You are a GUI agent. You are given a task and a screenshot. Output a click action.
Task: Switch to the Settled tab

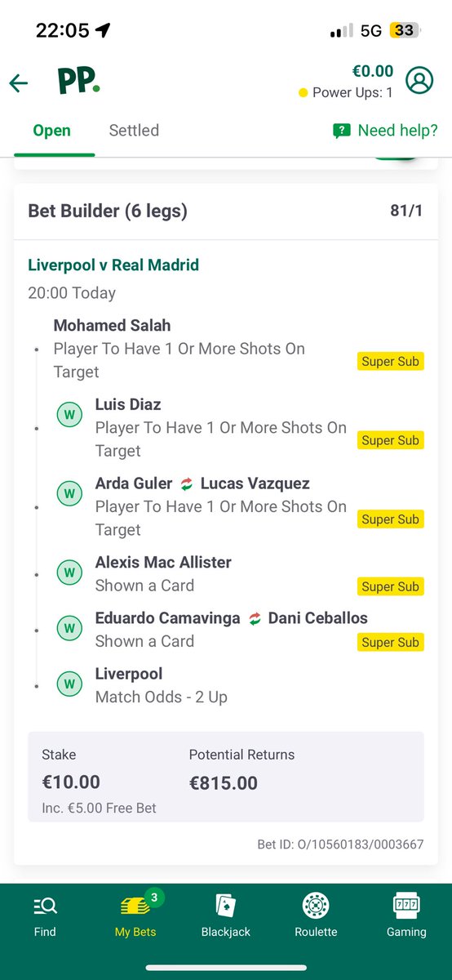(134, 131)
